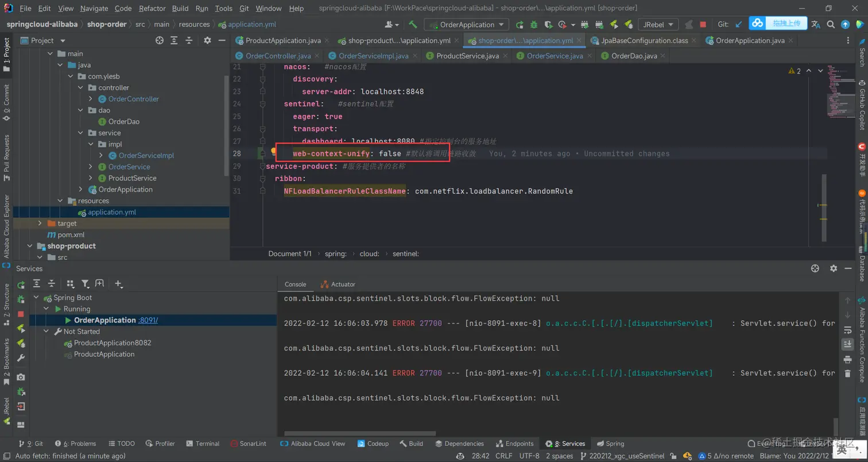Open the Dependencies tool window
This screenshot has height=462, width=868.
[x=459, y=444]
